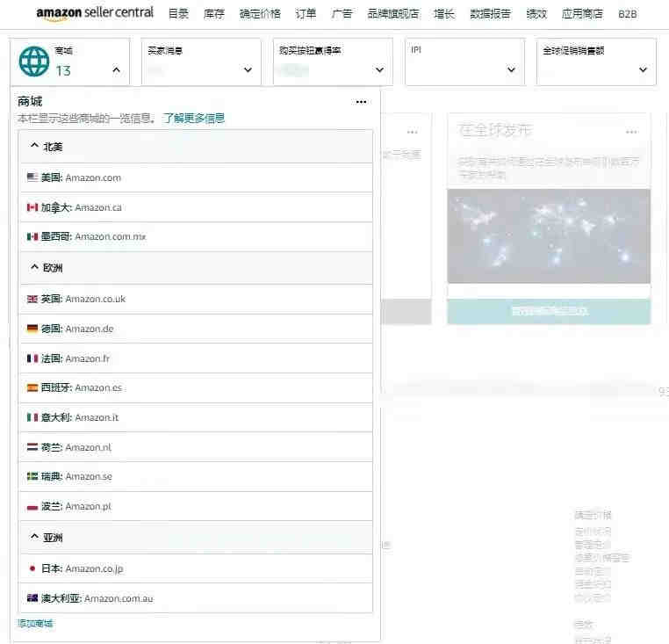Click the Australia flag icon
The height and width of the screenshot is (644, 669).
[32, 598]
